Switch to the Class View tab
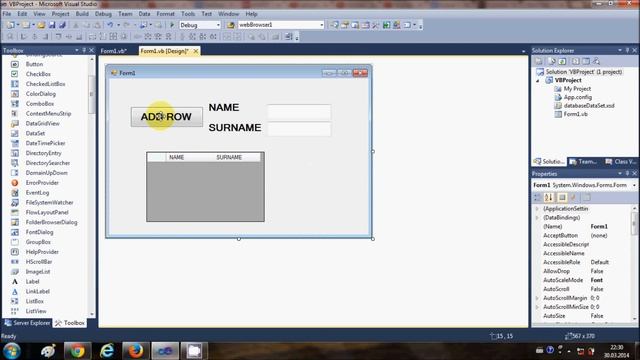Screen dimensions: 640x360 click(x=620, y=162)
